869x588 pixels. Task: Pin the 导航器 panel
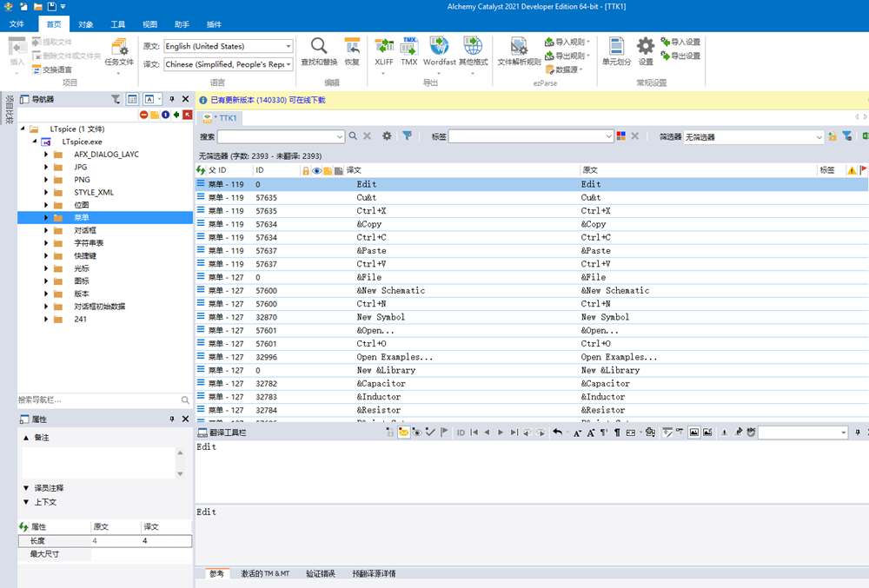click(x=172, y=99)
